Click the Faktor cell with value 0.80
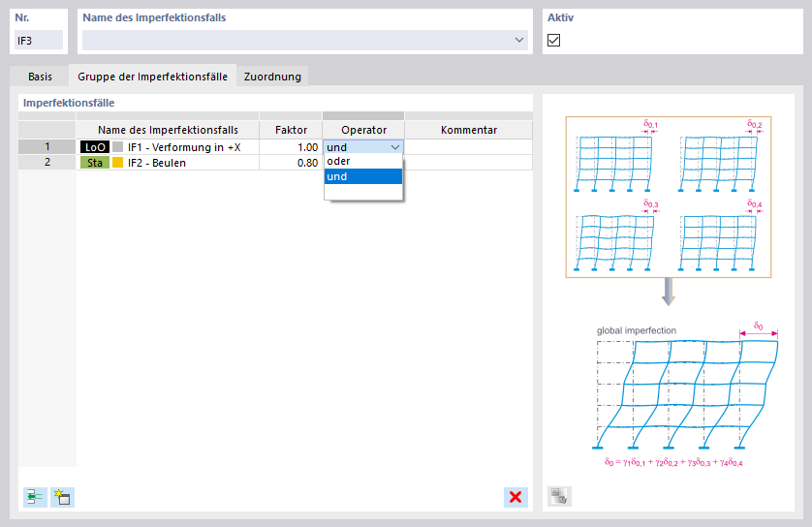812x527 pixels. pos(291,163)
